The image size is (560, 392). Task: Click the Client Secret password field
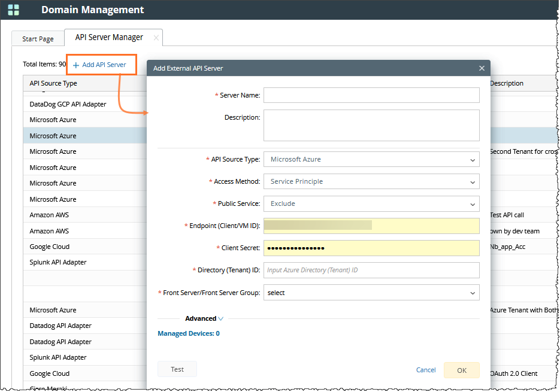coord(371,248)
